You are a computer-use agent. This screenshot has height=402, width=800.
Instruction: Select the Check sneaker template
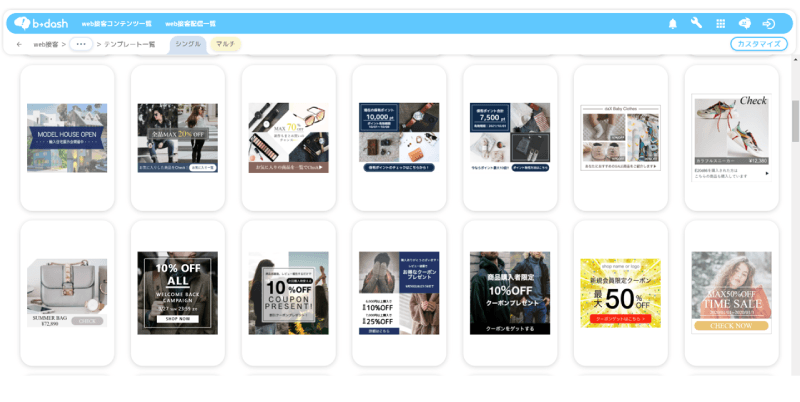731,138
